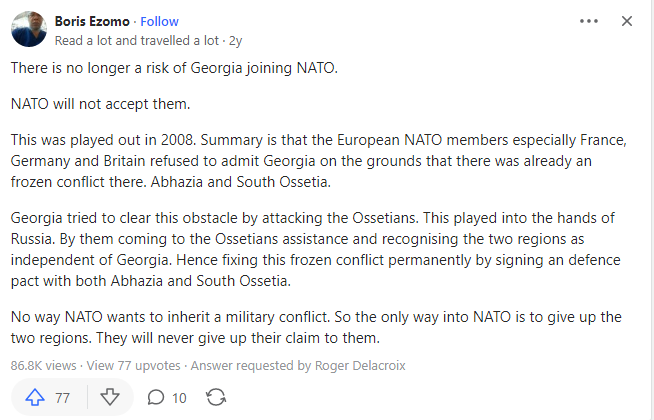The height and width of the screenshot is (420, 654).
Task: Click the line 'NATO will not accept them.'
Action: click(101, 104)
